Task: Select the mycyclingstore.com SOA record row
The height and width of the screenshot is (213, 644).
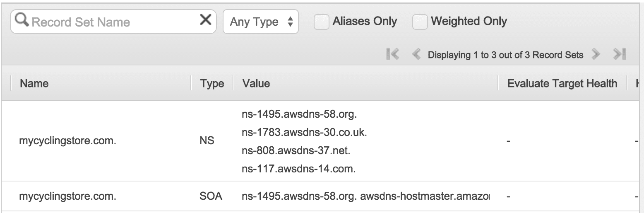Action: pos(67,196)
